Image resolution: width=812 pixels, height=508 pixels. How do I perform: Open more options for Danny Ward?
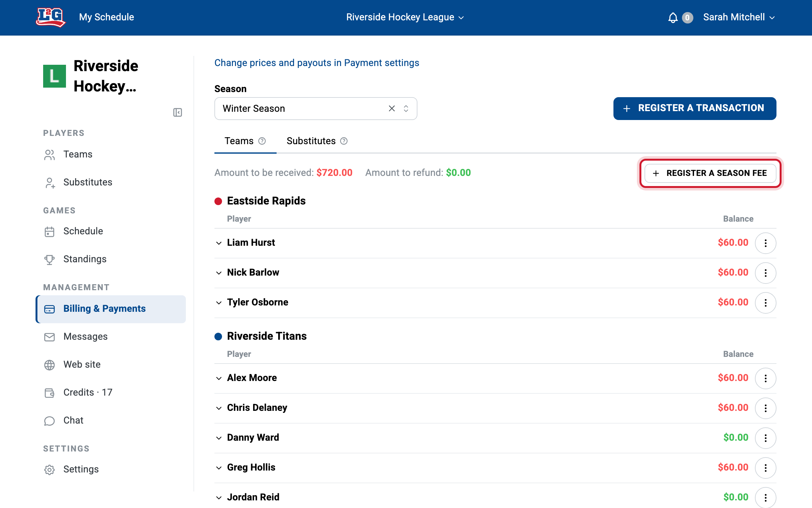tap(765, 438)
